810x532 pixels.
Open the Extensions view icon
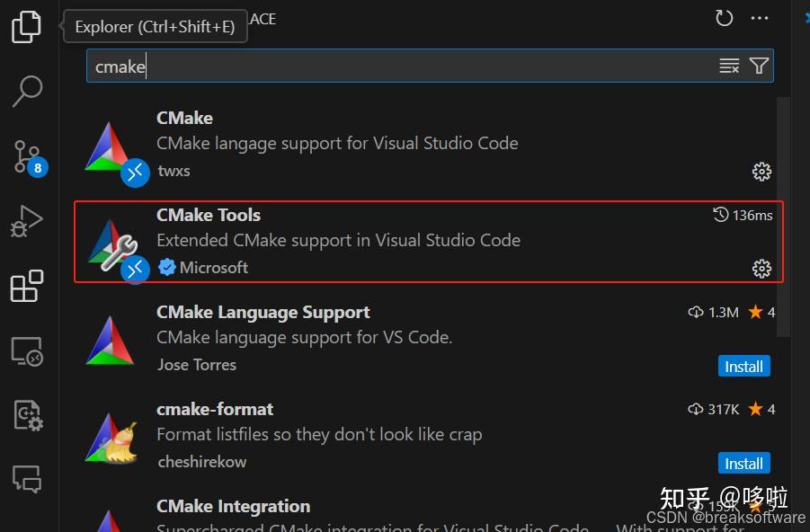26,284
